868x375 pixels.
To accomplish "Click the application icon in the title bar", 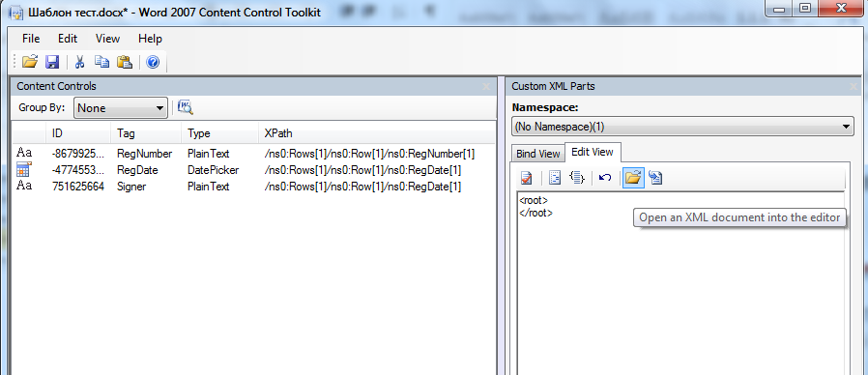I will click(15, 12).
